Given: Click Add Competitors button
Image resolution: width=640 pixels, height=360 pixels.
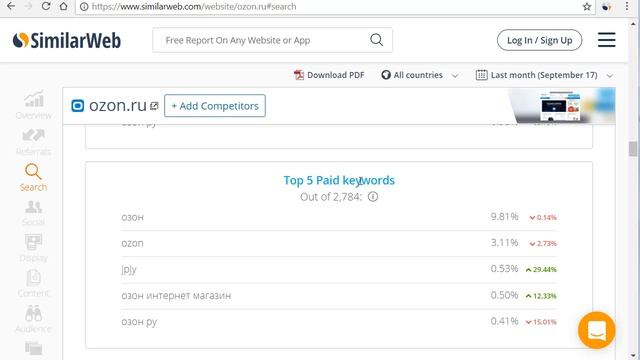Looking at the screenshot, I should pos(215,106).
